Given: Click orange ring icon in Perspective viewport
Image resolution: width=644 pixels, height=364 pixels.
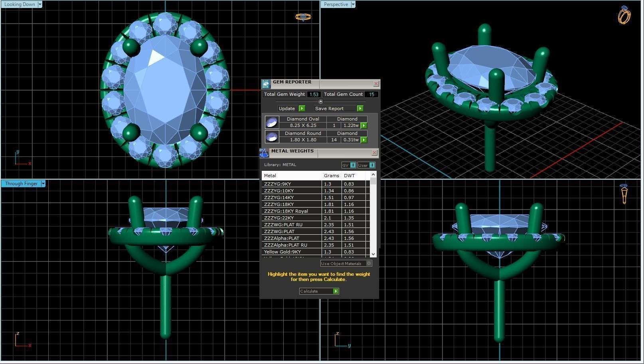Looking at the screenshot, I should [624, 15].
